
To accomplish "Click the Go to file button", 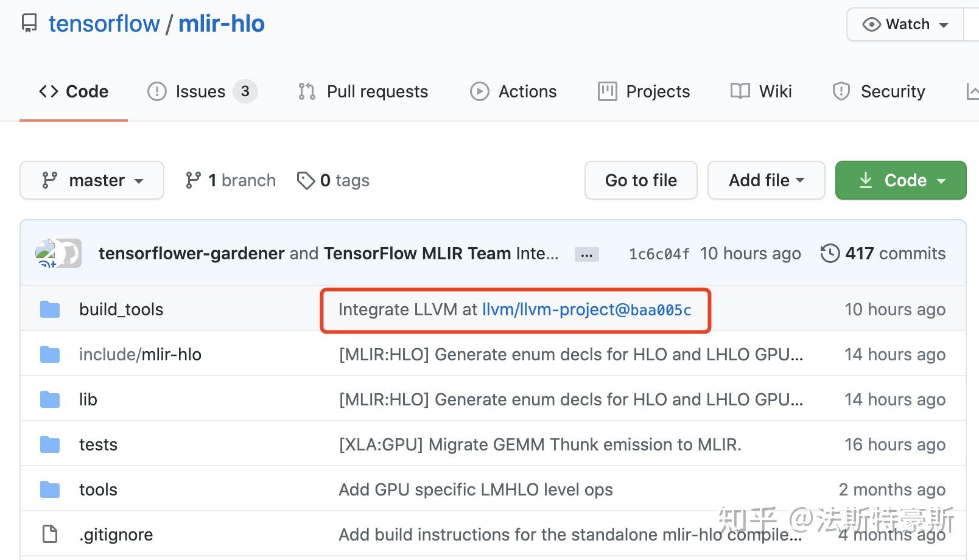I will [640, 180].
